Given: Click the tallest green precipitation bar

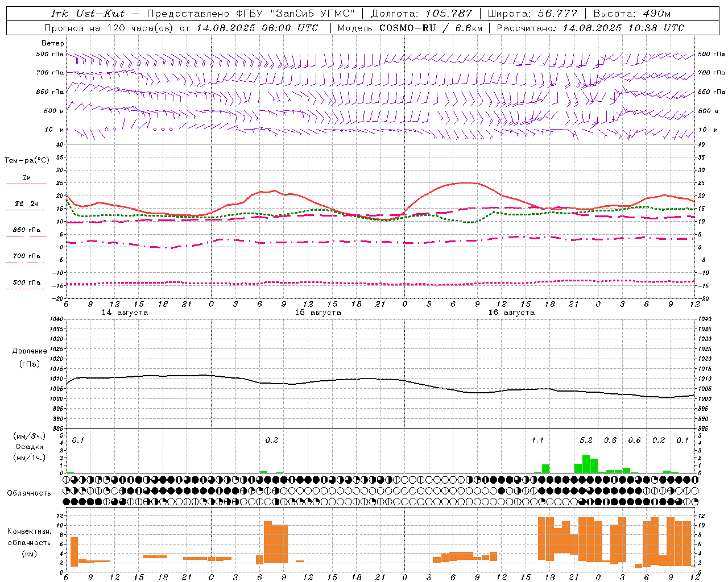Looking at the screenshot, I should [x=586, y=464].
